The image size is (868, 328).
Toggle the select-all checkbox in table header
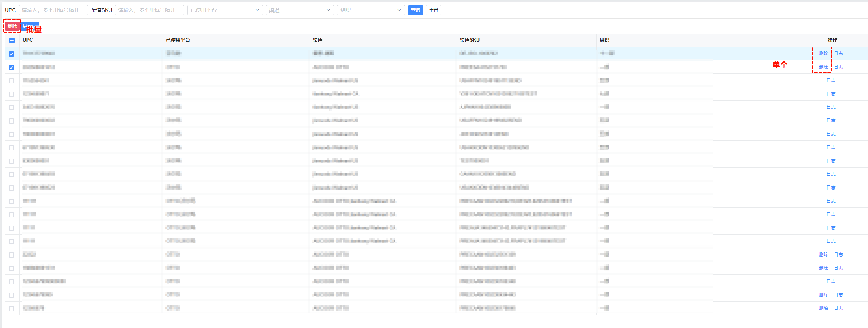(12, 40)
